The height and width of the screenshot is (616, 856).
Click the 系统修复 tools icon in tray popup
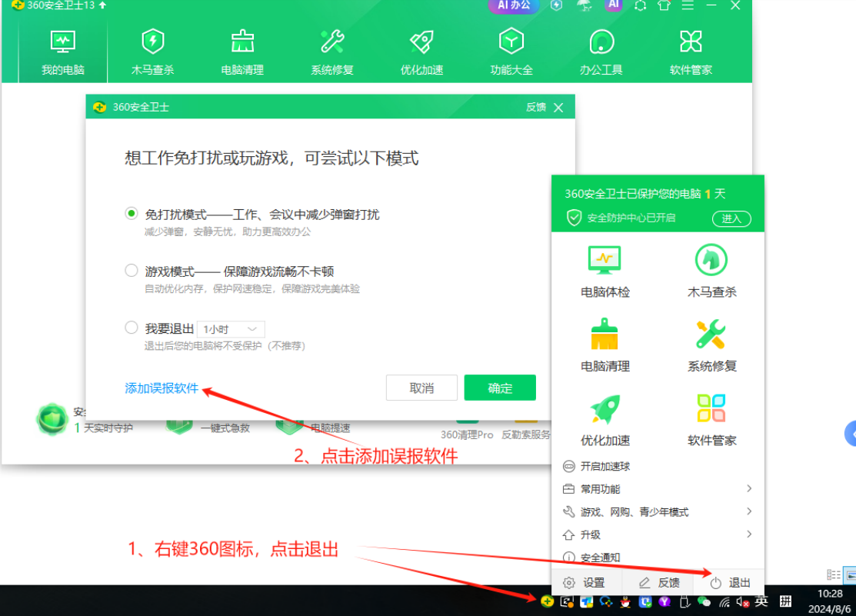click(x=711, y=335)
